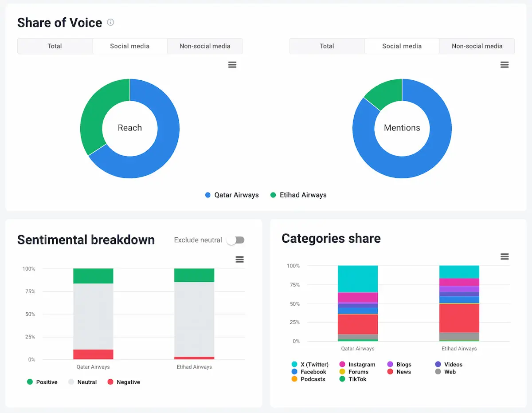Select Non-social media tab for Mentions

(x=477, y=46)
